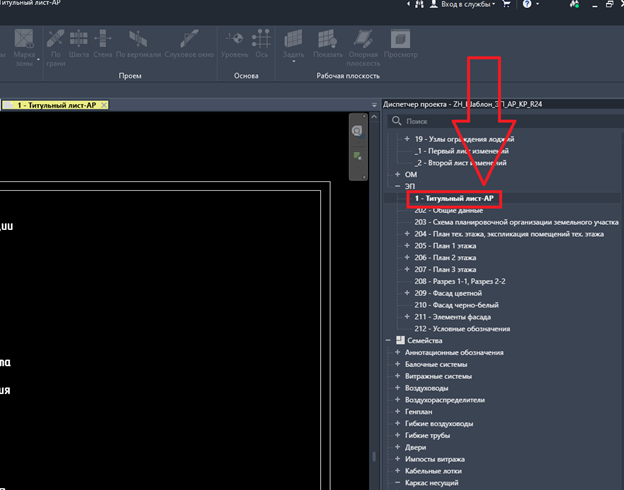Click the drawing view vertical scrollbar up arrow

pos(374,117)
